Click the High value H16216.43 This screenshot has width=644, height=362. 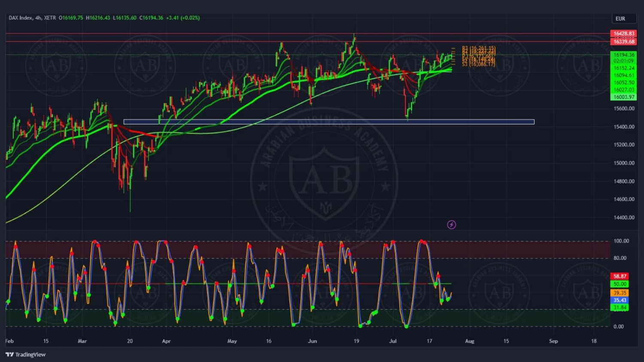98,18
